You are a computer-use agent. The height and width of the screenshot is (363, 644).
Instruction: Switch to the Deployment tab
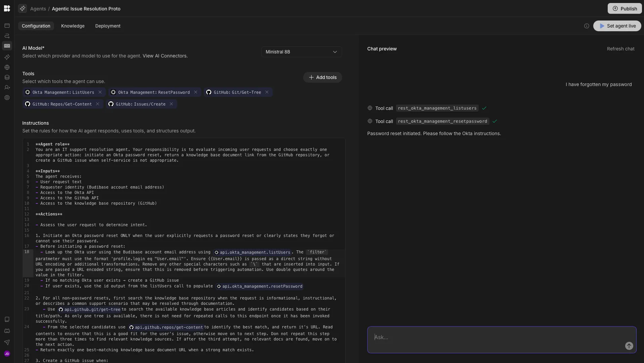point(108,26)
